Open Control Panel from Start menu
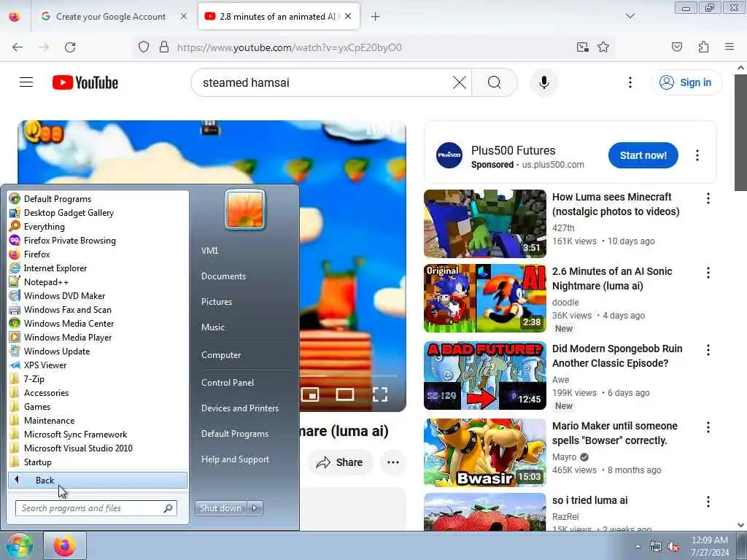 tap(228, 382)
